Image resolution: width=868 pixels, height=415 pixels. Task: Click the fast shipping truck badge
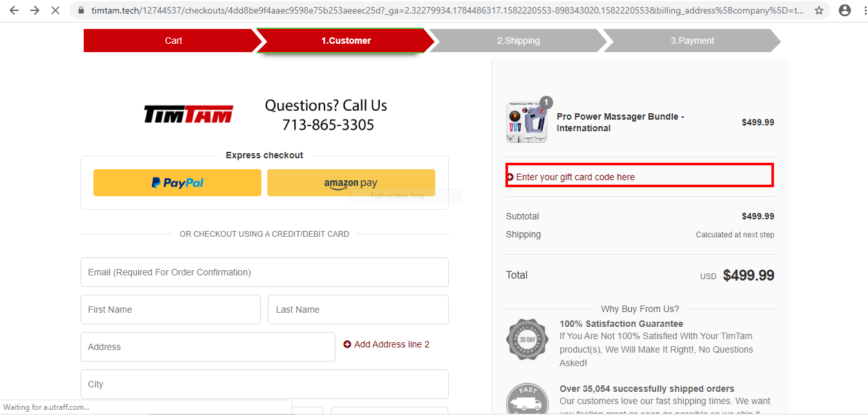(527, 399)
